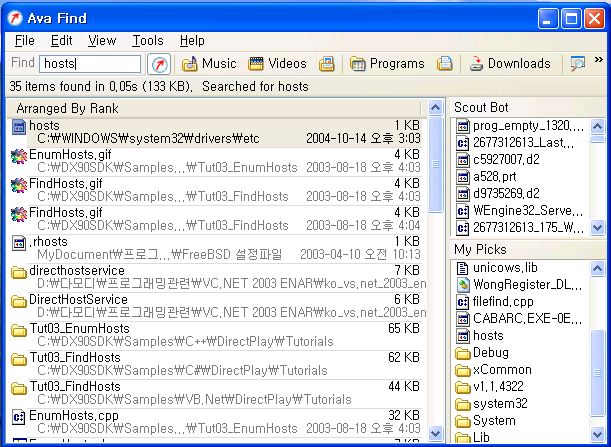611x447 pixels.
Task: Click My Picks scroll up arrow
Action: (598, 268)
